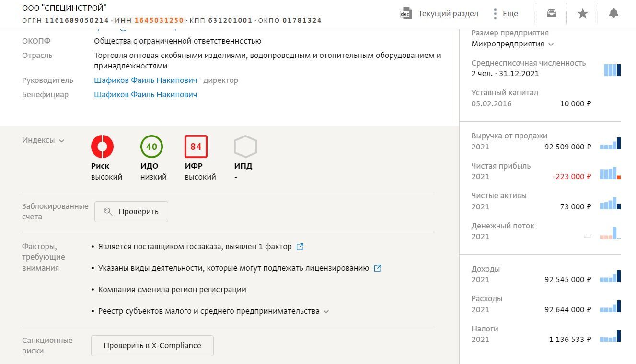The width and height of the screenshot is (636, 364).
Task: Open Бенефициар link Шафиков Фаиль Накипович
Action: point(146,94)
